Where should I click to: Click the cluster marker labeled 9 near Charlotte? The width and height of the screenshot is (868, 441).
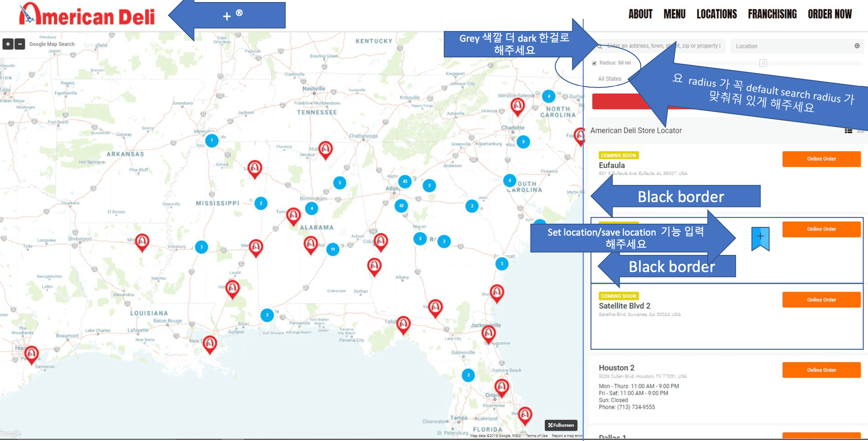523,142
